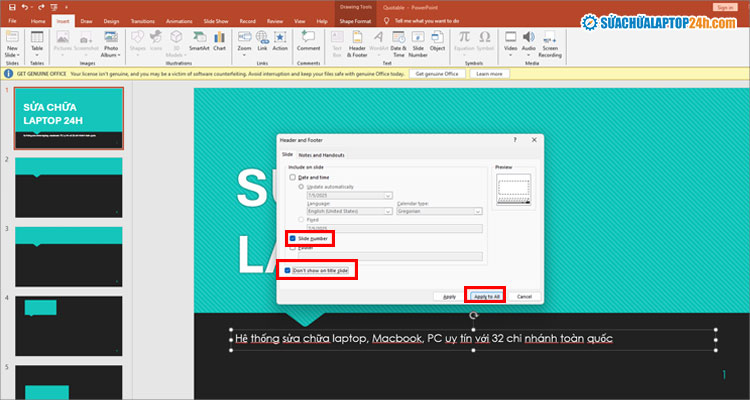Viewport: 750px width, 400px height.
Task: Open the File menu
Action: coord(12,21)
